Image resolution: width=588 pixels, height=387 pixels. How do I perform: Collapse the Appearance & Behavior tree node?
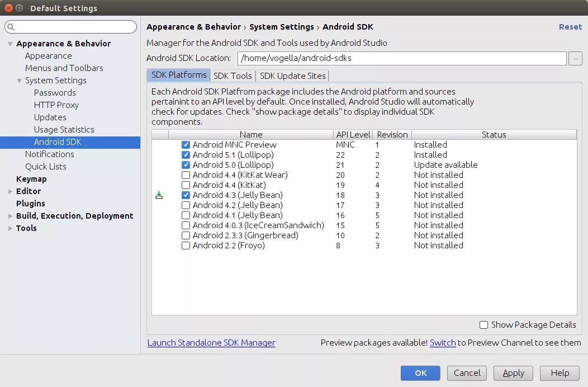pyautogui.click(x=10, y=44)
